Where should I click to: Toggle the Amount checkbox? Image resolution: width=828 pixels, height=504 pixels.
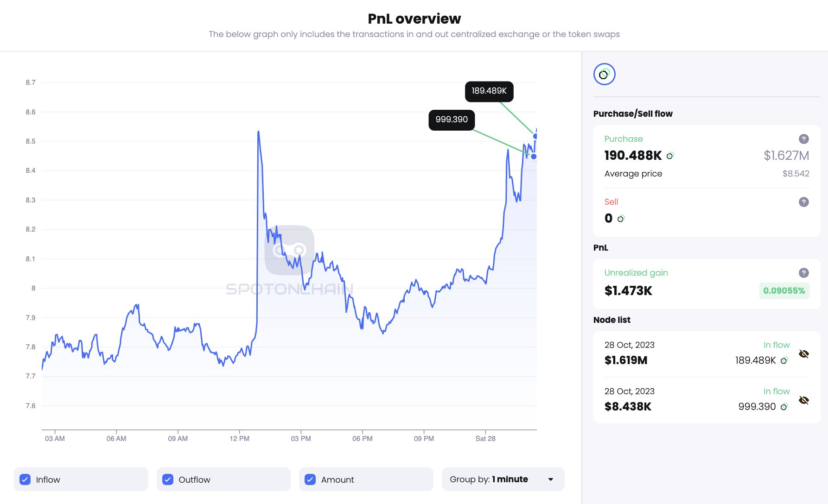point(310,479)
